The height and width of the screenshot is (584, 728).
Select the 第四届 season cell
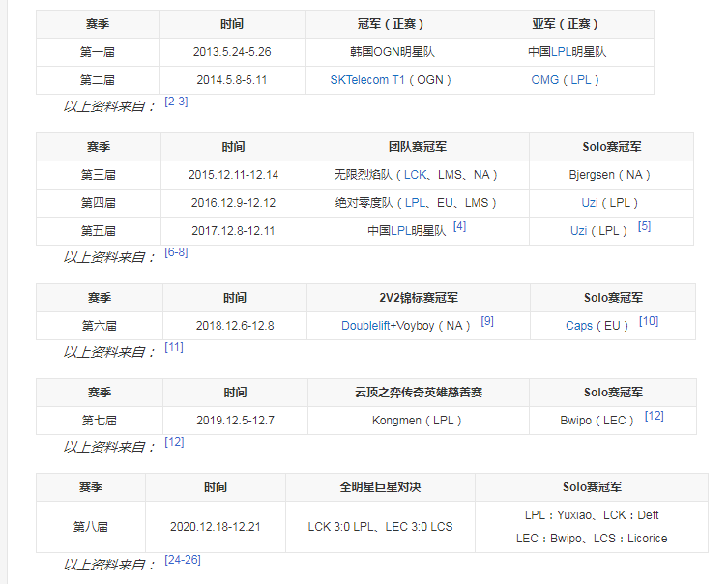point(99,203)
